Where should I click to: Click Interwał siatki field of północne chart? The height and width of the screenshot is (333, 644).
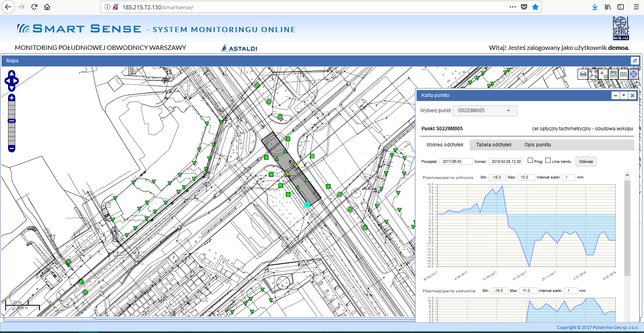(568, 177)
